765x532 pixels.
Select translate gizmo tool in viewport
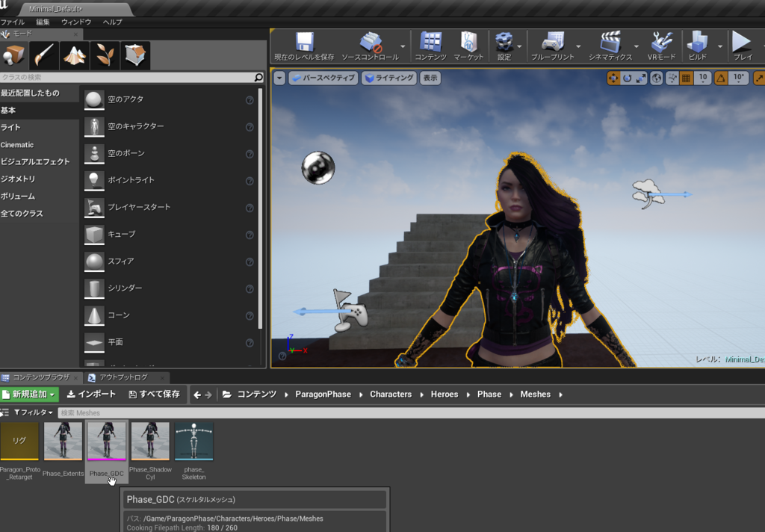[613, 78]
